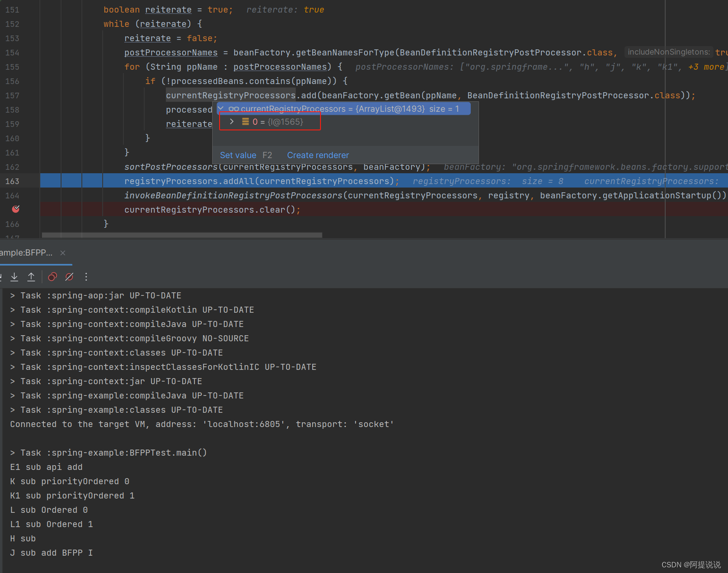Click inline hint 'reiterate: true'
Screen dimensions: 728x573
pos(285,10)
